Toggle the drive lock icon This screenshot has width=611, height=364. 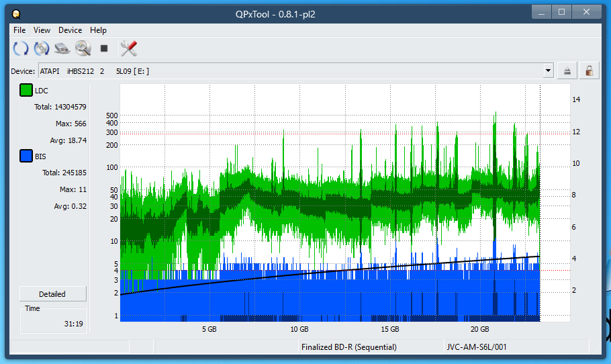pyautogui.click(x=589, y=71)
